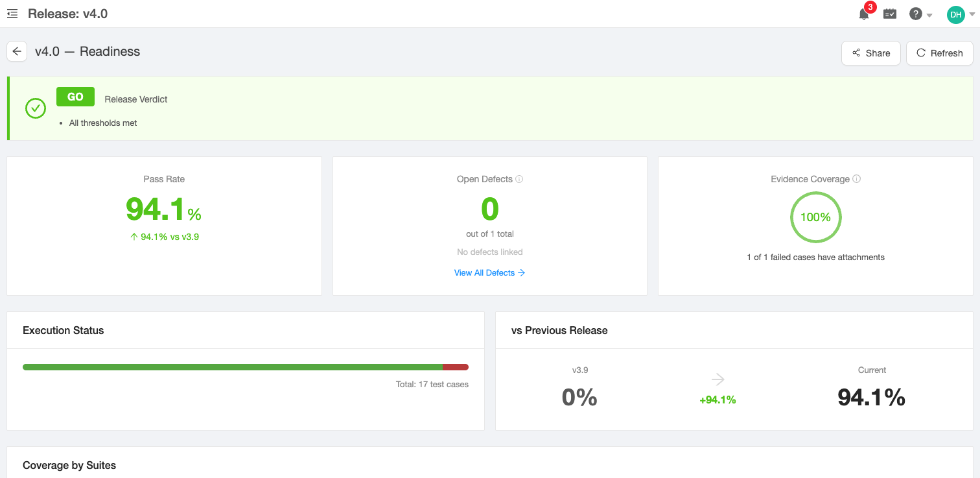Open the profile dropdown beside the DH avatar
The width and height of the screenshot is (980, 478).
[x=971, y=15]
